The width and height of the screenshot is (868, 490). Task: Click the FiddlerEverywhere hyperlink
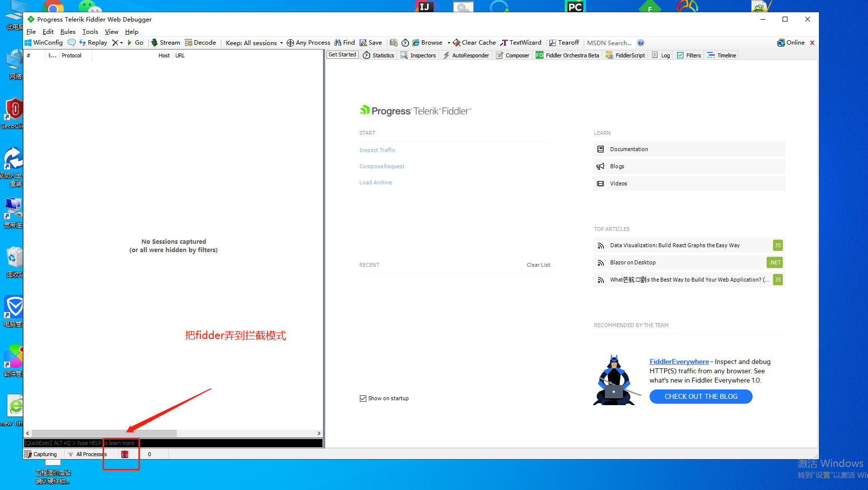coord(679,361)
